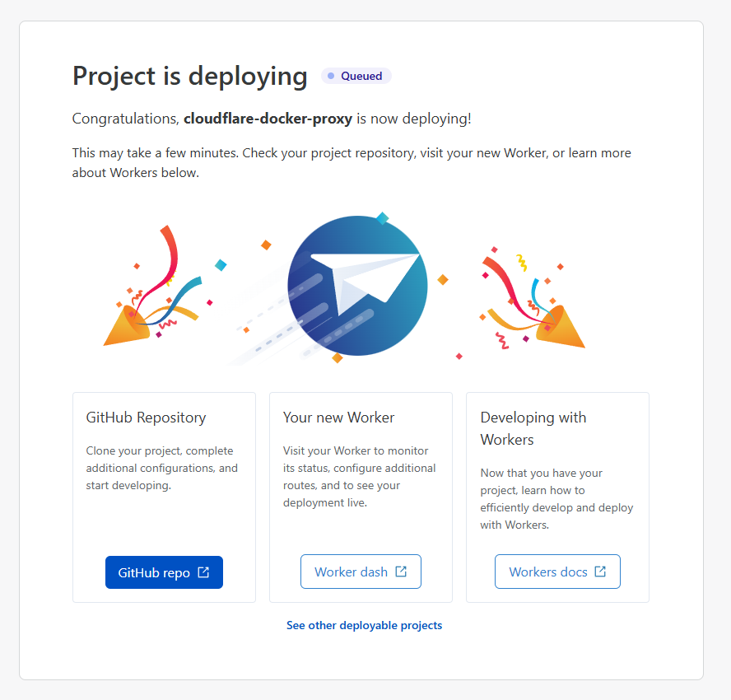Click the blue status dot in Queued badge
This screenshot has width=731, height=700.
(x=331, y=76)
